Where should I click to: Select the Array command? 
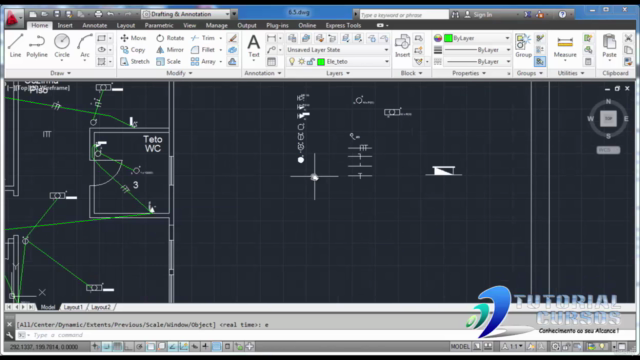[x=203, y=62]
